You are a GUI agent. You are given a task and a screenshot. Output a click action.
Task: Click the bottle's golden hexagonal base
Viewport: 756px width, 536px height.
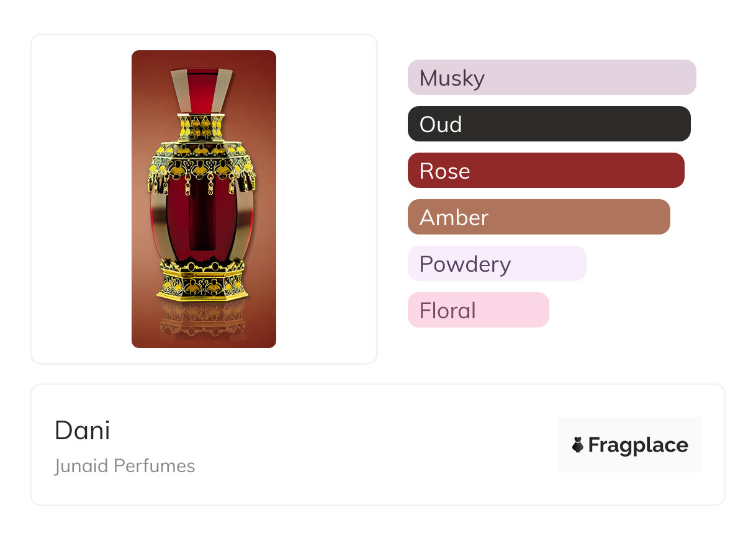point(200,282)
